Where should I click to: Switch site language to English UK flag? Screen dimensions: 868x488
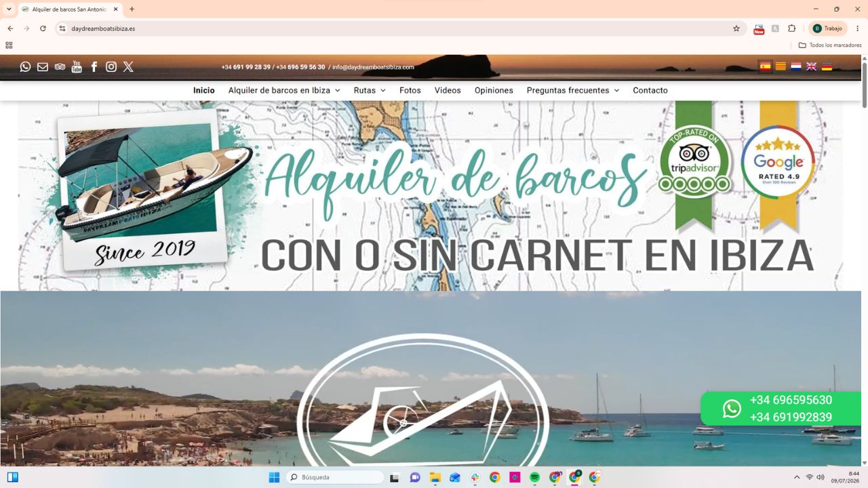[811, 66]
